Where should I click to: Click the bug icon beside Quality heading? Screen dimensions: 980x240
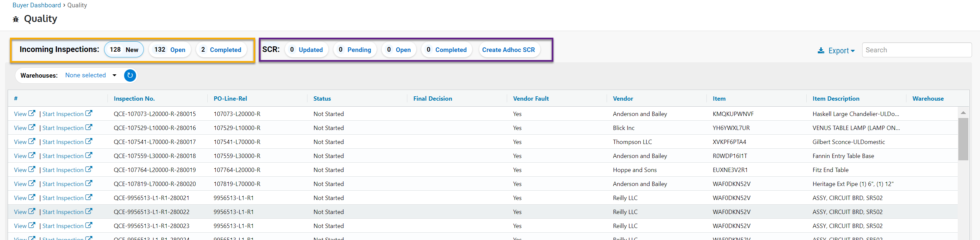[16, 19]
